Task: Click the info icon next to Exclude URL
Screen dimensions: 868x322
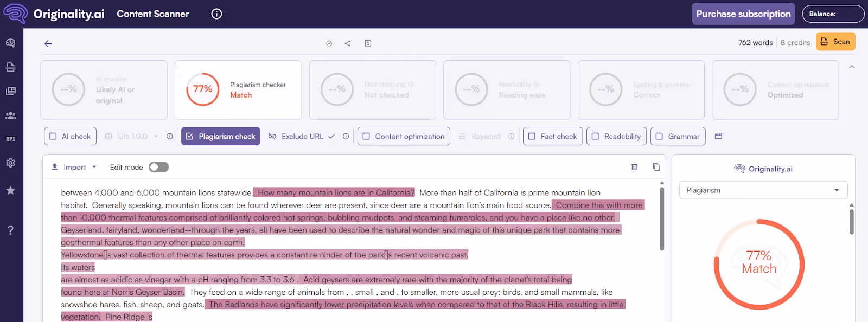Action: pos(346,136)
